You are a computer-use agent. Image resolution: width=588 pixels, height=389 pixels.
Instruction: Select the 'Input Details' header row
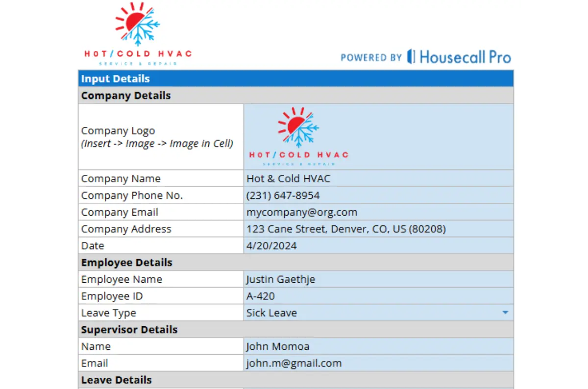click(296, 78)
